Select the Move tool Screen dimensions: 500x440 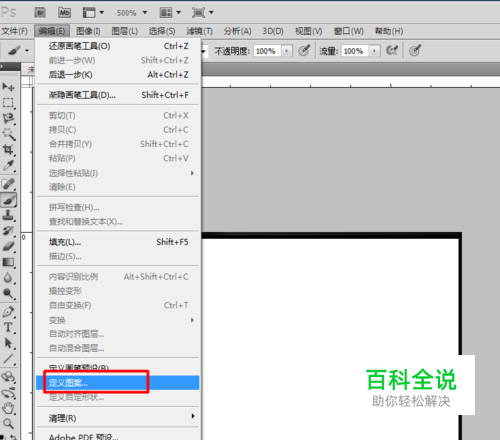pos(8,87)
